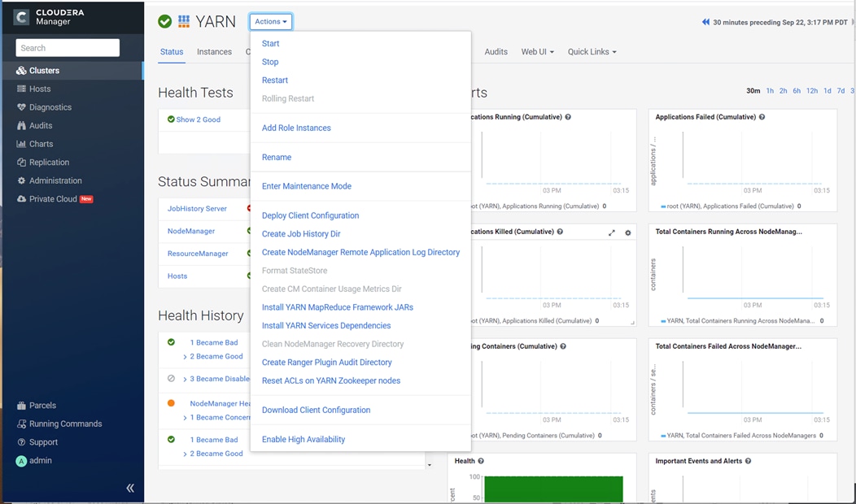Open help for Important Events and Alerts
This screenshot has height=504, width=856.
[x=748, y=461]
